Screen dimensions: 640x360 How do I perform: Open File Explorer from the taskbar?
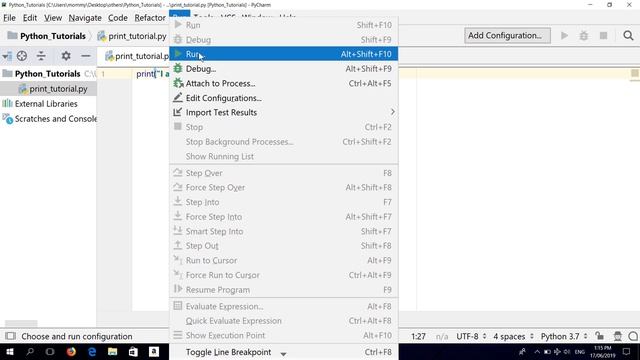click(x=113, y=351)
